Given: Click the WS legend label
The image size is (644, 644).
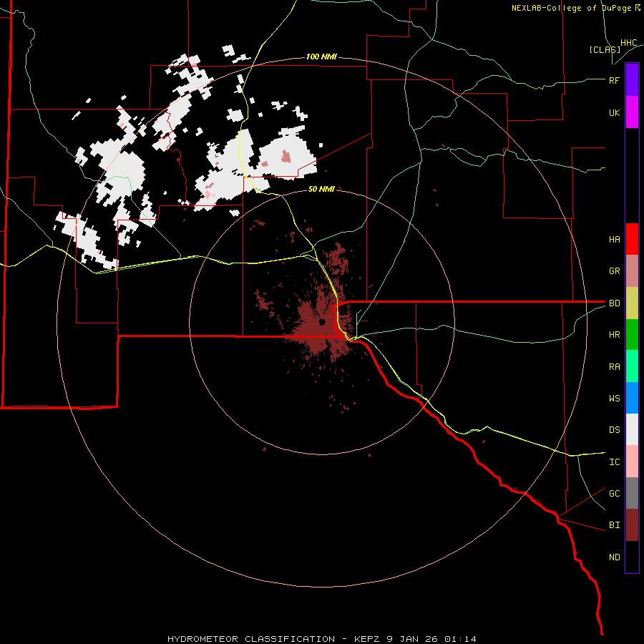Looking at the screenshot, I should coord(614,399).
